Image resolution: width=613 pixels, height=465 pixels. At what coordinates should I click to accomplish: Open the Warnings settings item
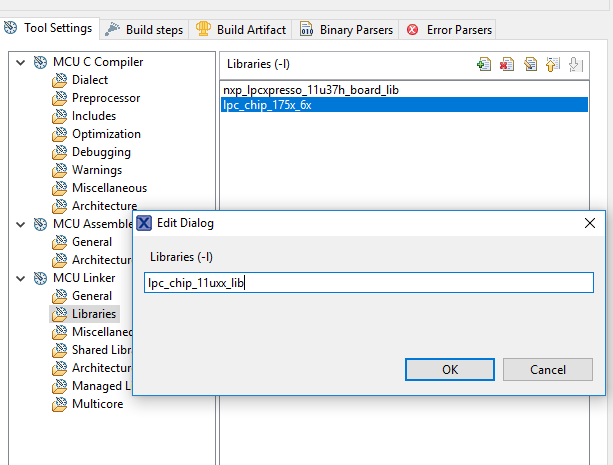pyautogui.click(x=97, y=170)
